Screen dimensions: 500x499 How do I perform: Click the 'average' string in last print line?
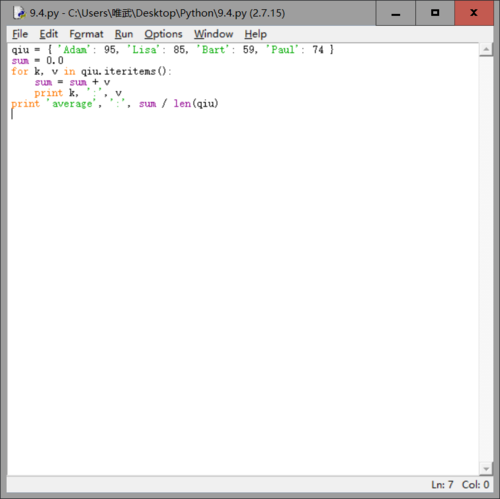(72, 104)
